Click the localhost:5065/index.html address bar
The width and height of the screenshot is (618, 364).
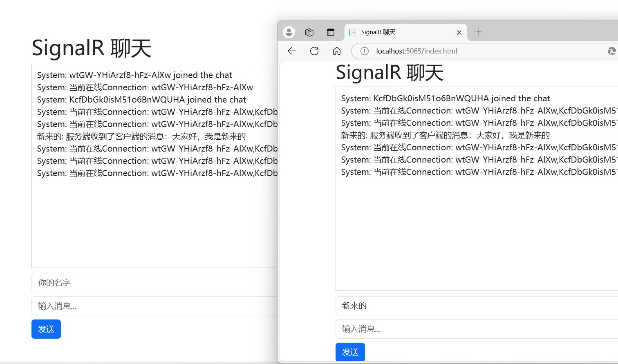click(484, 51)
